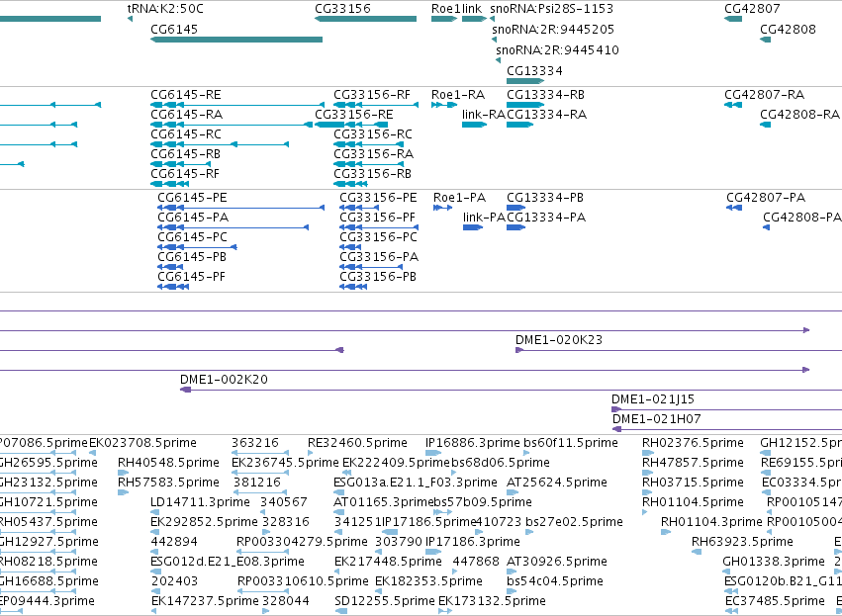Image resolution: width=842 pixels, height=616 pixels.
Task: Select the CG6145-RE transcript
Action: (x=237, y=105)
